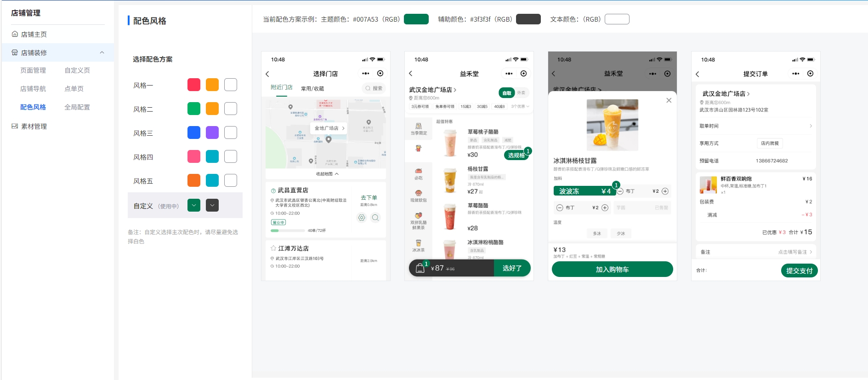Open the green custom theme color dropdown
This screenshot has width=868, height=380.
(194, 205)
